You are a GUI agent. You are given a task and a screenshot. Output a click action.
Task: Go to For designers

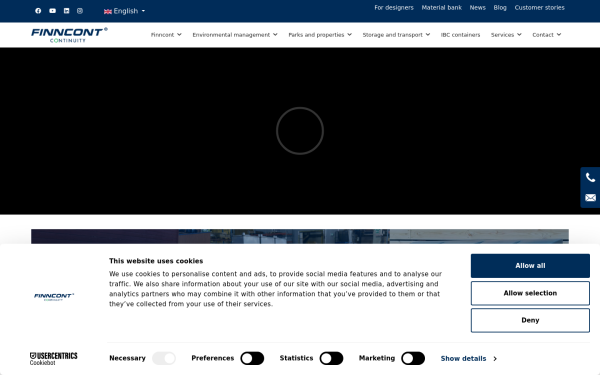pyautogui.click(x=394, y=8)
